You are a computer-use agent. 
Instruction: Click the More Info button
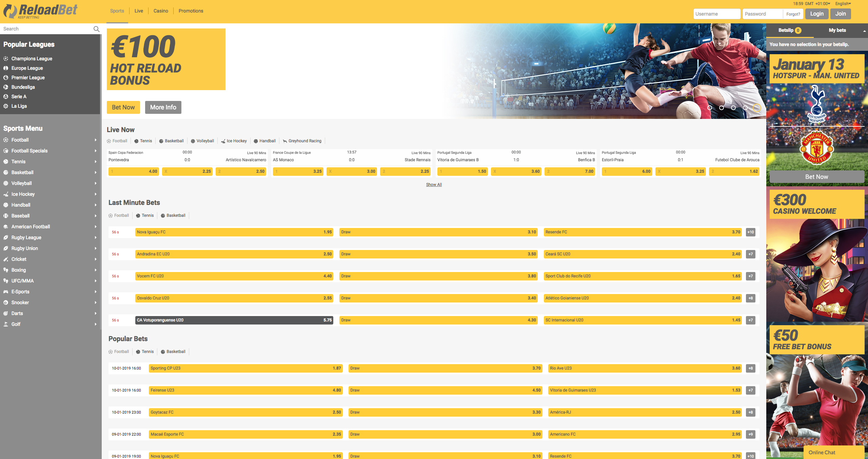click(x=163, y=107)
